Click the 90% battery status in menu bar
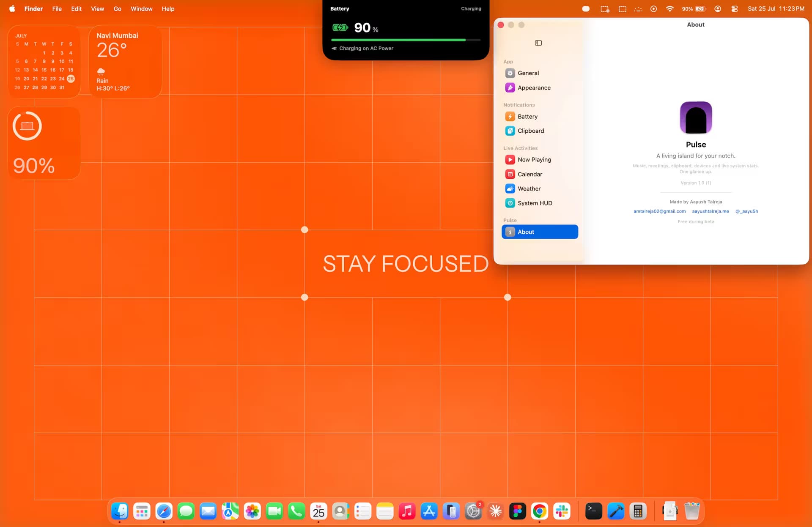812x527 pixels. pos(694,8)
